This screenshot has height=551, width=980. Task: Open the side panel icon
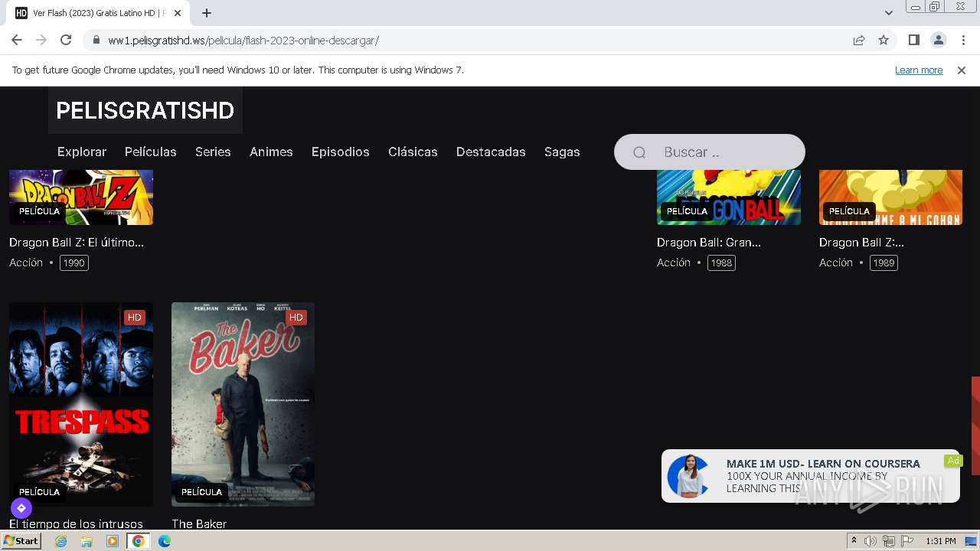point(913,40)
